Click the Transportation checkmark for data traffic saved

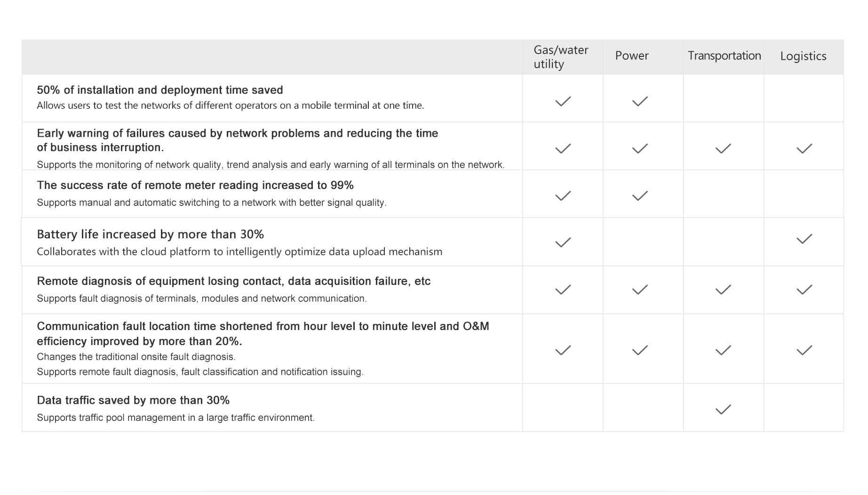[x=723, y=410]
